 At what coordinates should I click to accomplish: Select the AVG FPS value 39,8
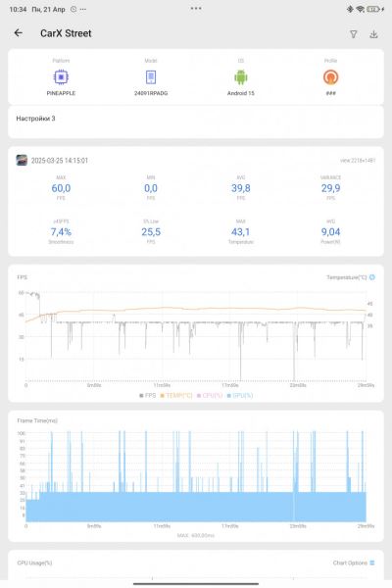coord(241,188)
